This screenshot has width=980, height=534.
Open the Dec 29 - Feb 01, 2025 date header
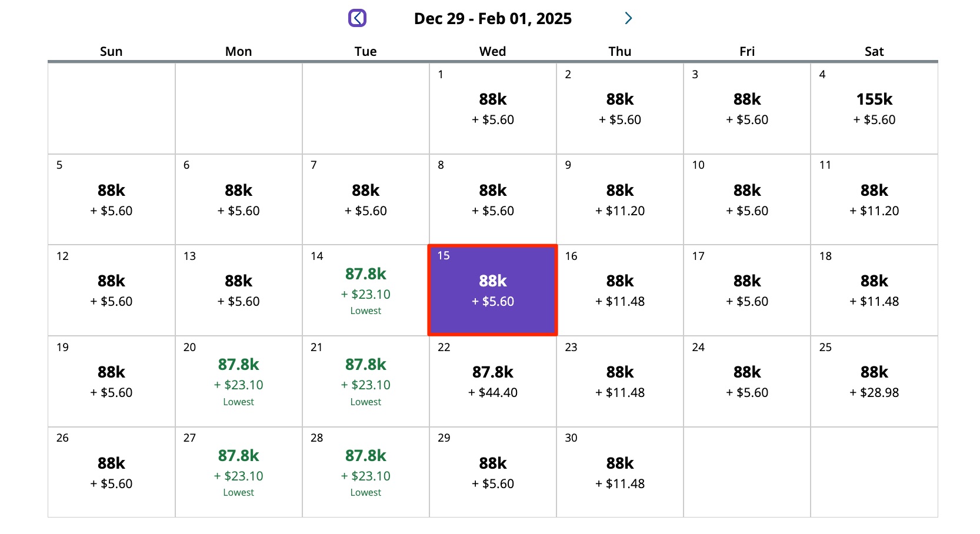click(x=492, y=18)
